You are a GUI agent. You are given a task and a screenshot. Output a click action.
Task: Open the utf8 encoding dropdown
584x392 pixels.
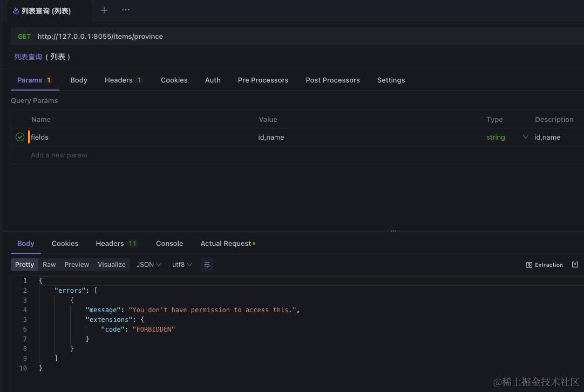pyautogui.click(x=182, y=264)
